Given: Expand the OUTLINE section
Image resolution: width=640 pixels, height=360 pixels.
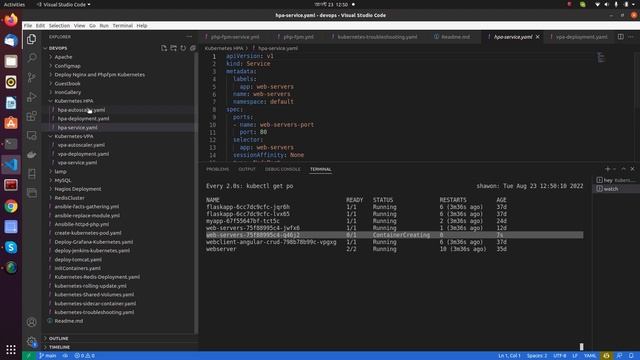Looking at the screenshot, I should pos(58,338).
